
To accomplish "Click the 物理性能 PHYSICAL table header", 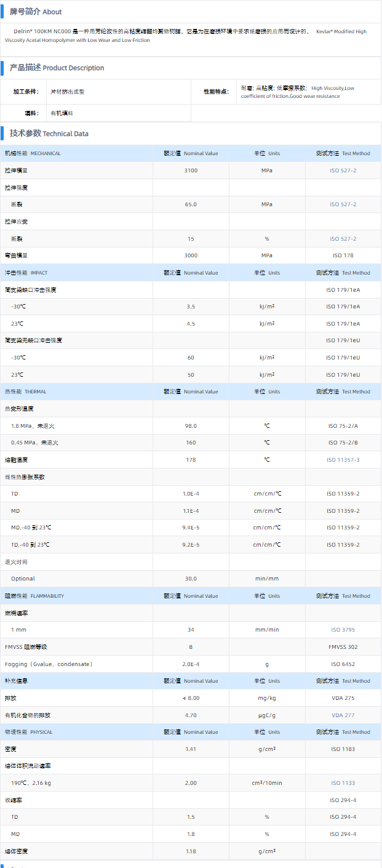I will pos(28,732).
